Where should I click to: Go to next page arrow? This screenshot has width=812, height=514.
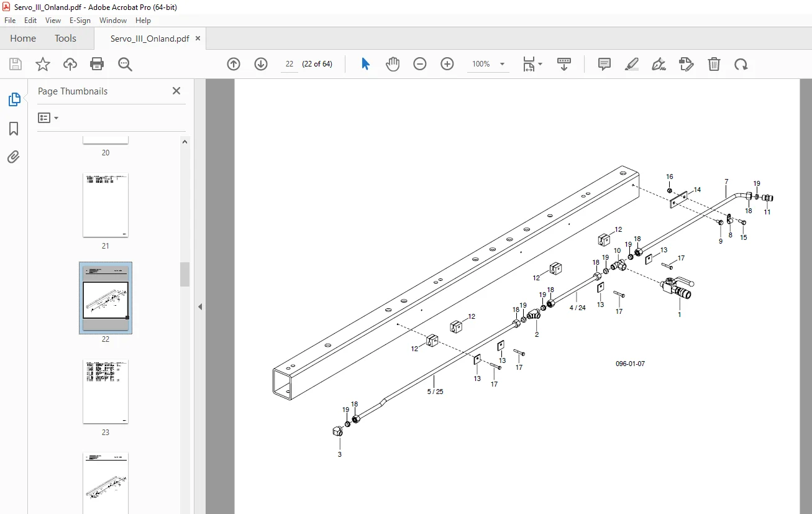point(261,64)
